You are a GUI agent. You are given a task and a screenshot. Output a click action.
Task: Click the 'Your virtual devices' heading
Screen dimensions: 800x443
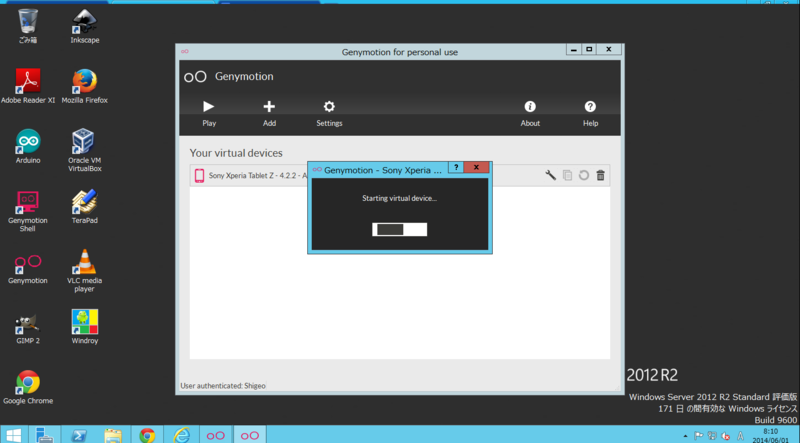[236, 153]
